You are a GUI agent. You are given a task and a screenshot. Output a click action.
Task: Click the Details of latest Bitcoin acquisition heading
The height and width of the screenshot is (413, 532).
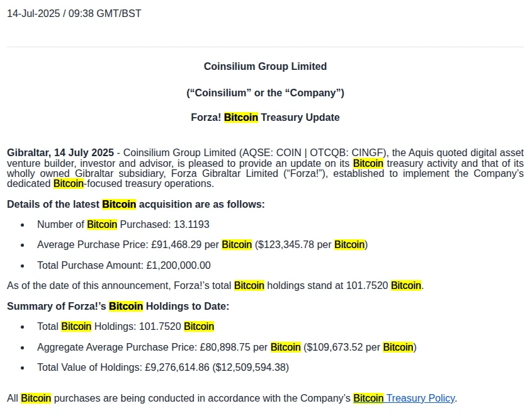(135, 204)
